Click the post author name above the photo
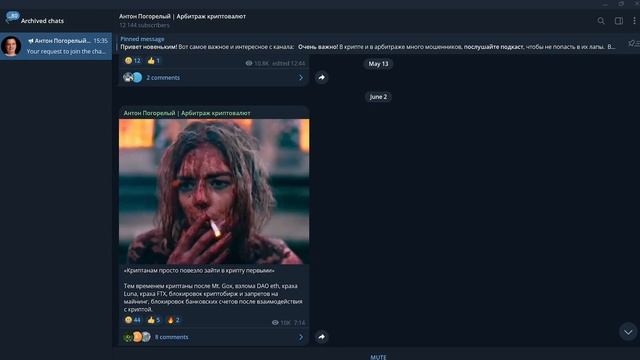Screen dimensions: 640x360 187,113
